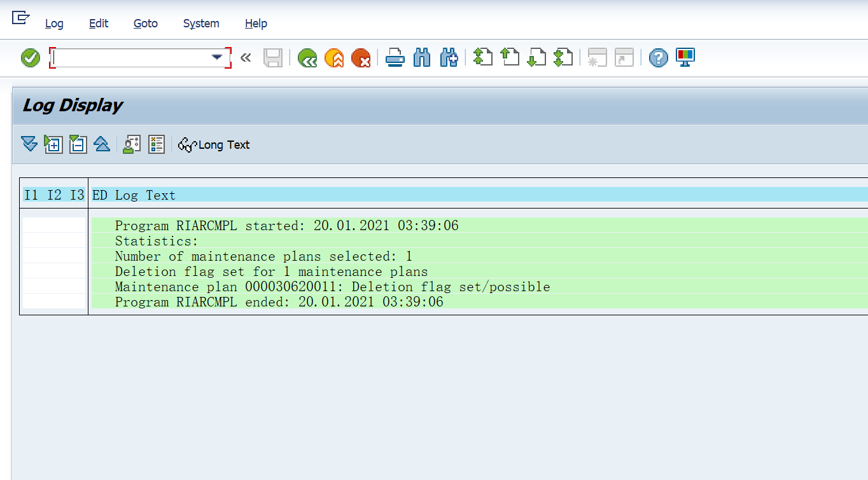
Task: Go to Previous Page icon
Action: pos(510,58)
